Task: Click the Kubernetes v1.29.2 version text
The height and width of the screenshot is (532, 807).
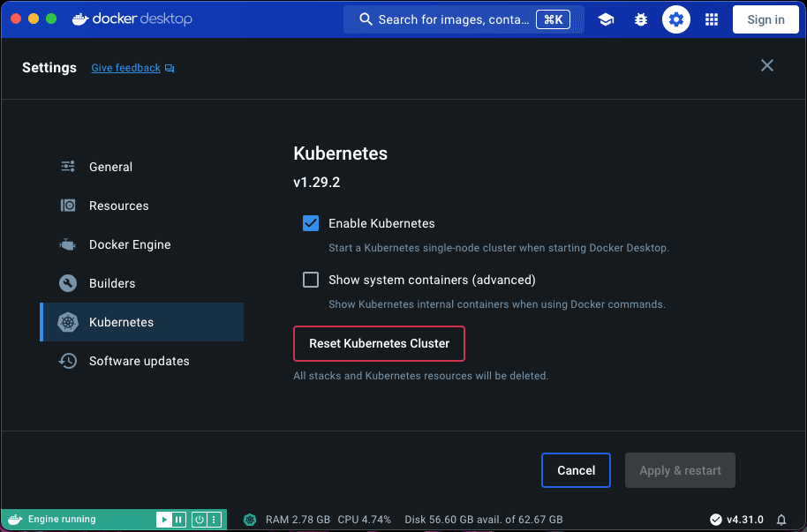Action: (316, 182)
